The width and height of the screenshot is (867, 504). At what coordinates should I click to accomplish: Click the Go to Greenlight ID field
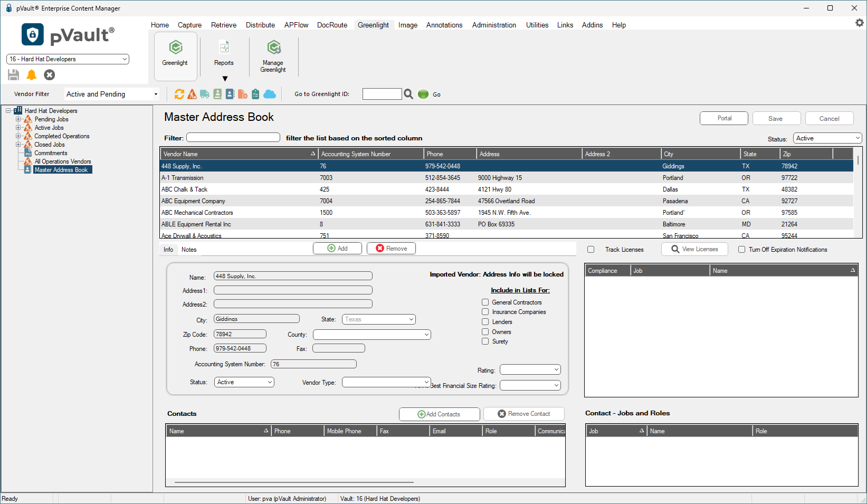point(382,94)
